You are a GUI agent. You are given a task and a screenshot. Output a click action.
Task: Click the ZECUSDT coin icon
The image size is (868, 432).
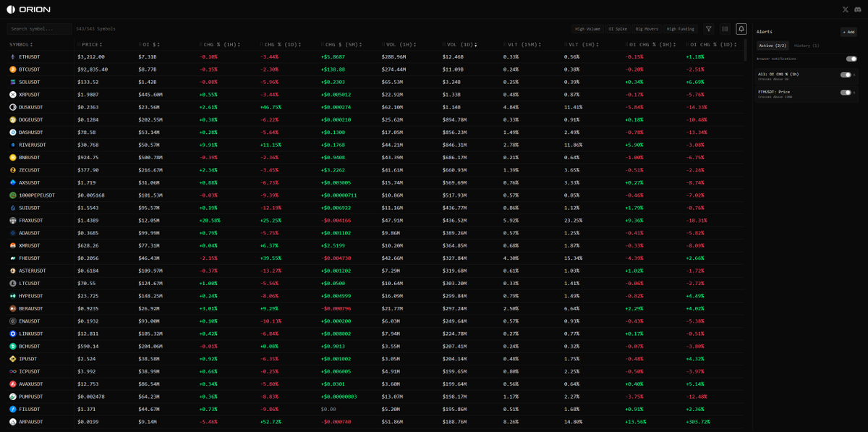tap(13, 170)
